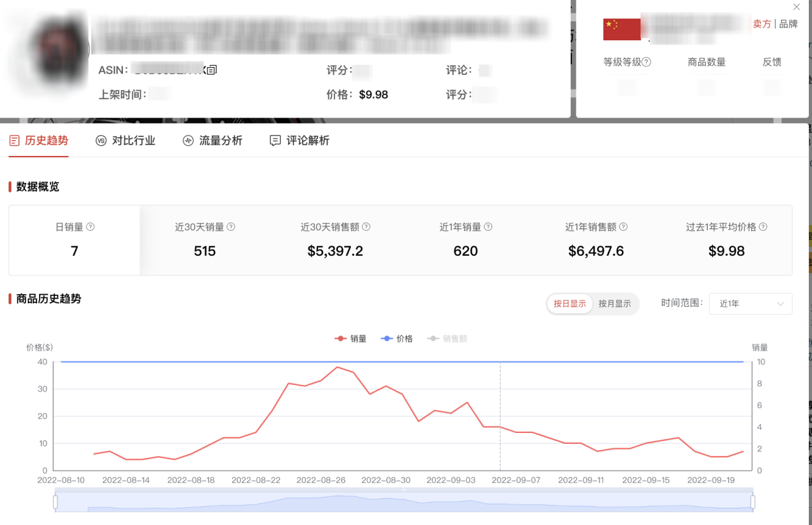Viewport: 812px width, 525px height.
Task: Open 流量分析 via its waveform icon
Action: pyautogui.click(x=187, y=141)
